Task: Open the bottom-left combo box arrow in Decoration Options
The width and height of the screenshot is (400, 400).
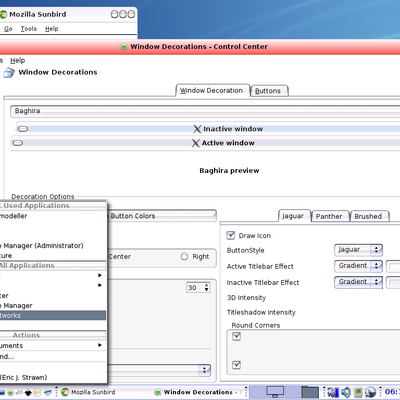Action: pyautogui.click(x=204, y=370)
